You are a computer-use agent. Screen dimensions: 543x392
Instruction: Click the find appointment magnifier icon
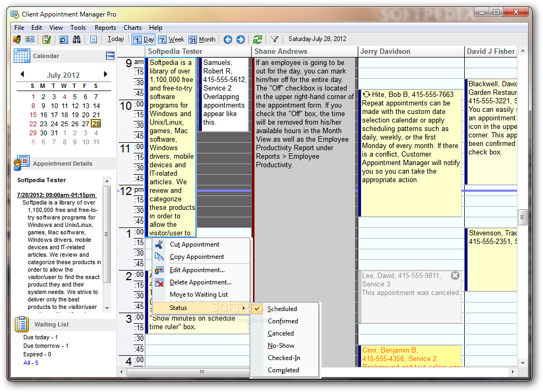(64, 39)
